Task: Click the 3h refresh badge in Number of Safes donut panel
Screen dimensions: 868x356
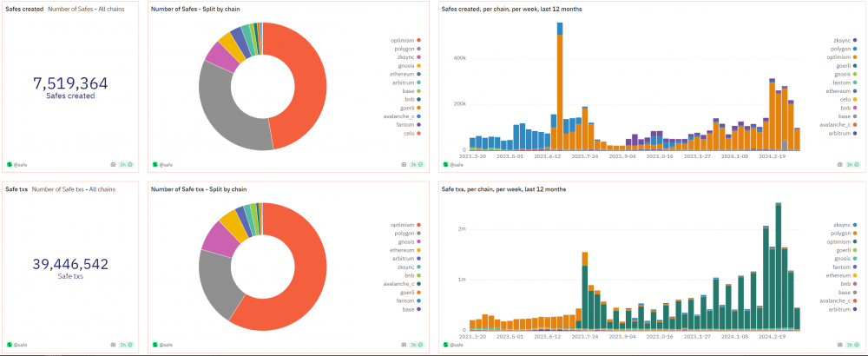Action: [x=417, y=164]
